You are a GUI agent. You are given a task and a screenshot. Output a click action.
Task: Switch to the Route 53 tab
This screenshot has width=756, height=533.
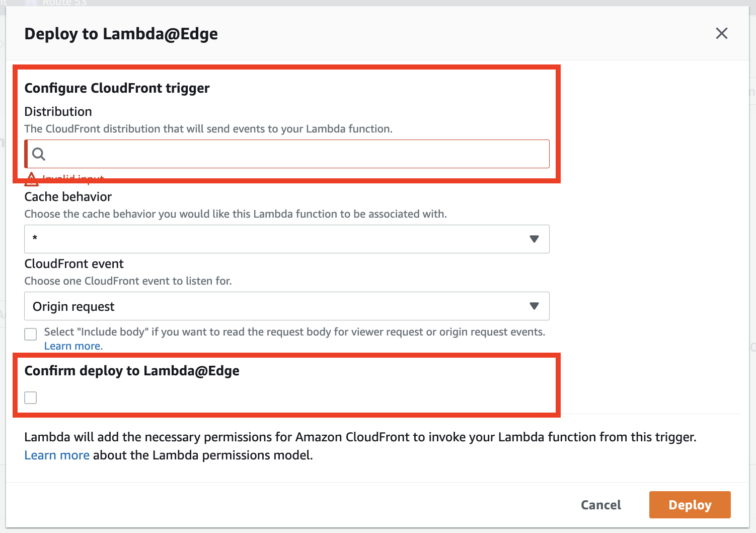(x=64, y=3)
